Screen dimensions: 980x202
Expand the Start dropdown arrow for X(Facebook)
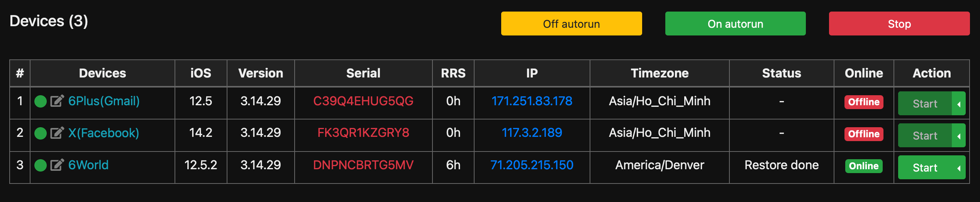pos(959,135)
